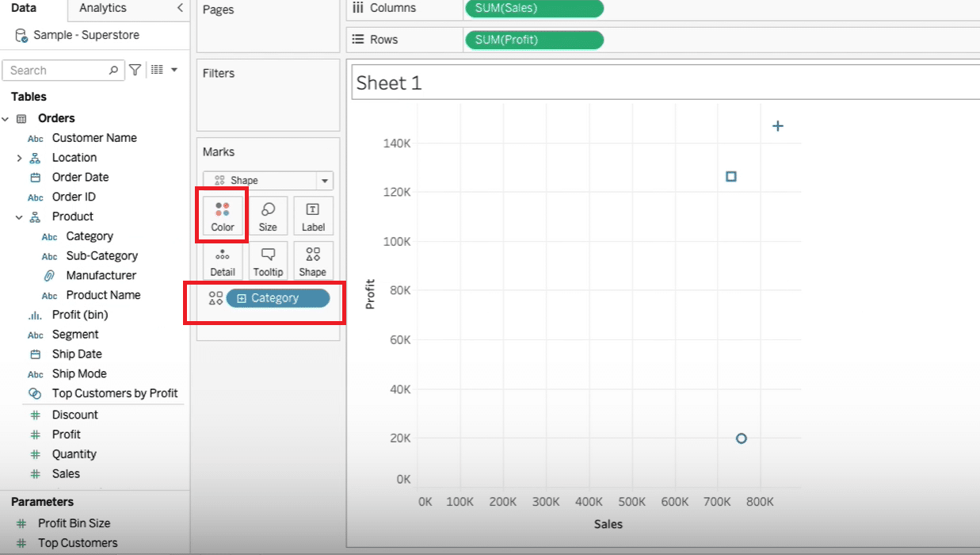Open the Shape mark type dropdown

point(325,181)
